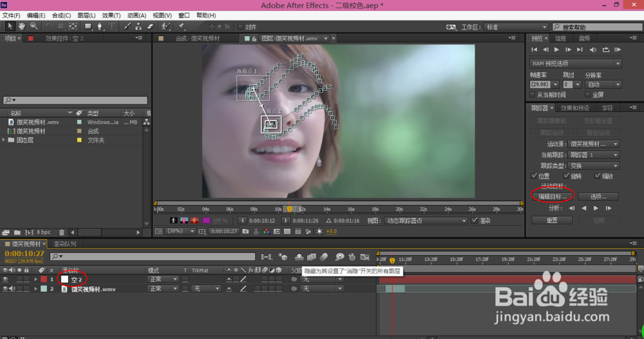Image resolution: width=644 pixels, height=339 pixels.
Task: Click set out point button in layer viewer
Action: (x=286, y=220)
